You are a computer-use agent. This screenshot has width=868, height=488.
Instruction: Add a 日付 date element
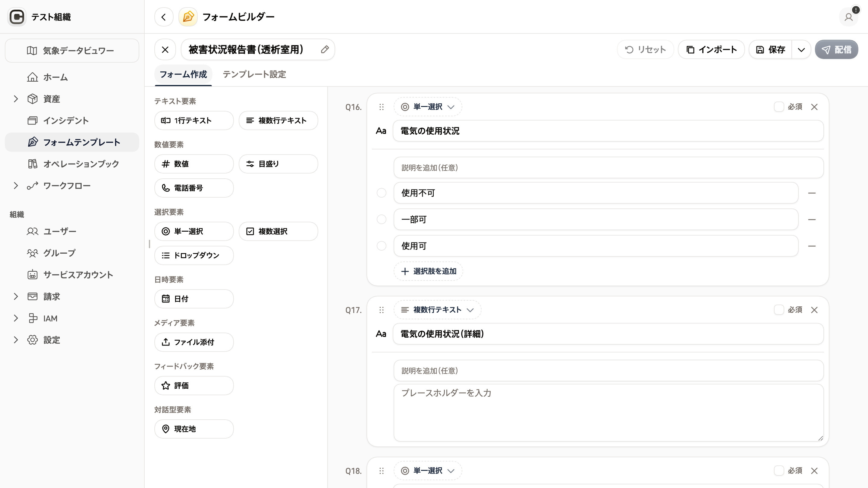[194, 299]
